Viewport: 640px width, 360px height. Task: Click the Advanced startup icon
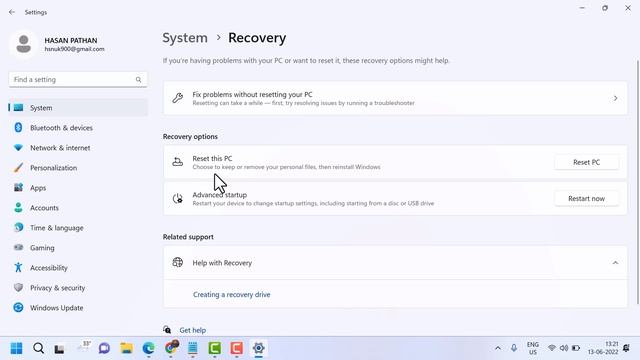(x=178, y=198)
